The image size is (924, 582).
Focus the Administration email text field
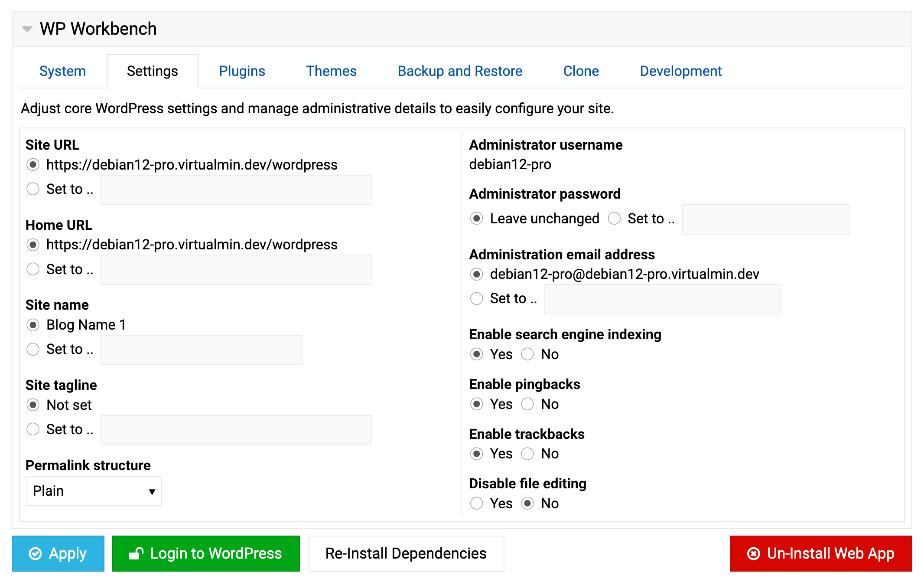[x=663, y=299]
